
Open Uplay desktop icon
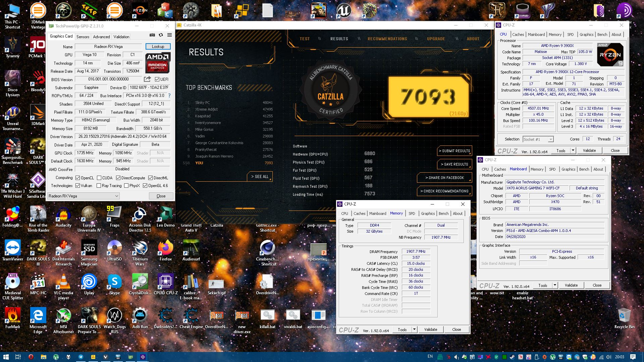(89, 285)
